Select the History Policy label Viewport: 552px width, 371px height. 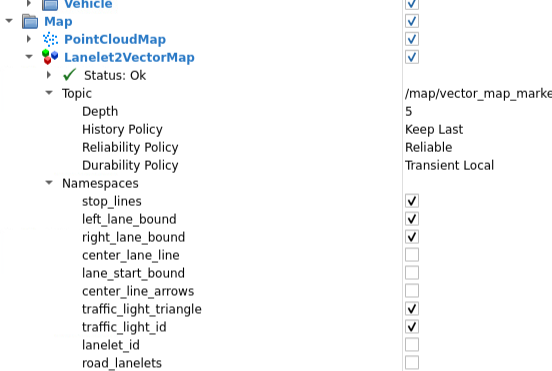[x=122, y=130]
